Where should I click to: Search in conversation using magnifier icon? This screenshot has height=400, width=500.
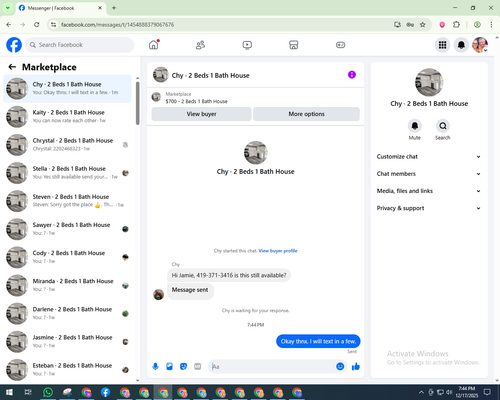[443, 126]
